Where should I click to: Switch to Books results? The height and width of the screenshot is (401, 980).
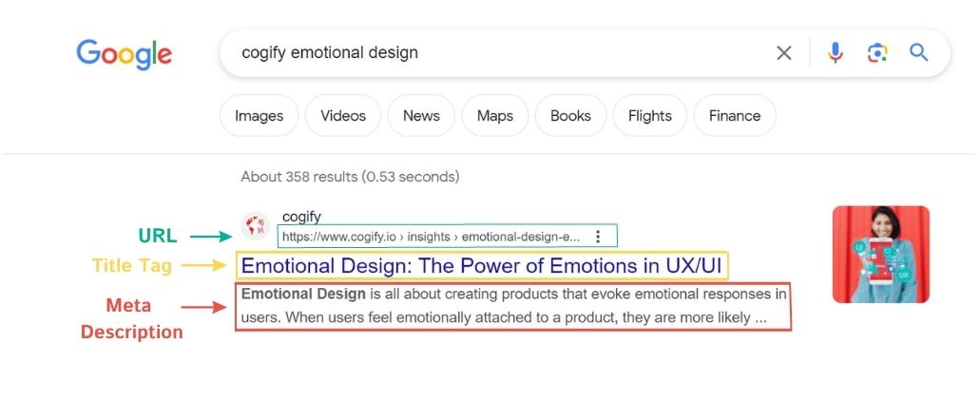pyautogui.click(x=570, y=116)
